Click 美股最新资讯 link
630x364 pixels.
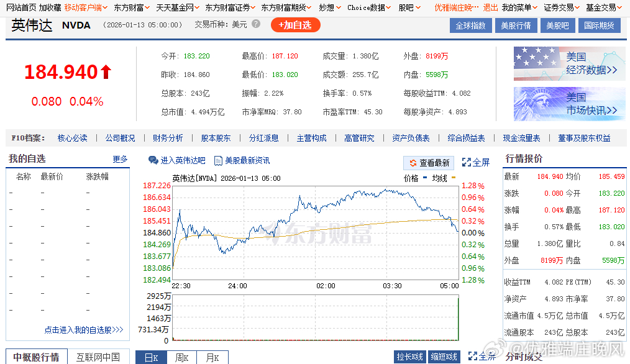pos(247,161)
